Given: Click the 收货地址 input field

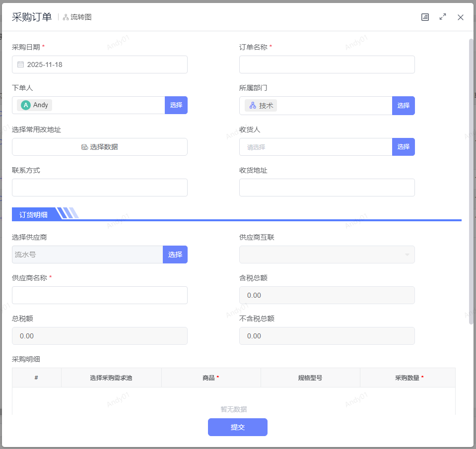Looking at the screenshot, I should (327, 188).
